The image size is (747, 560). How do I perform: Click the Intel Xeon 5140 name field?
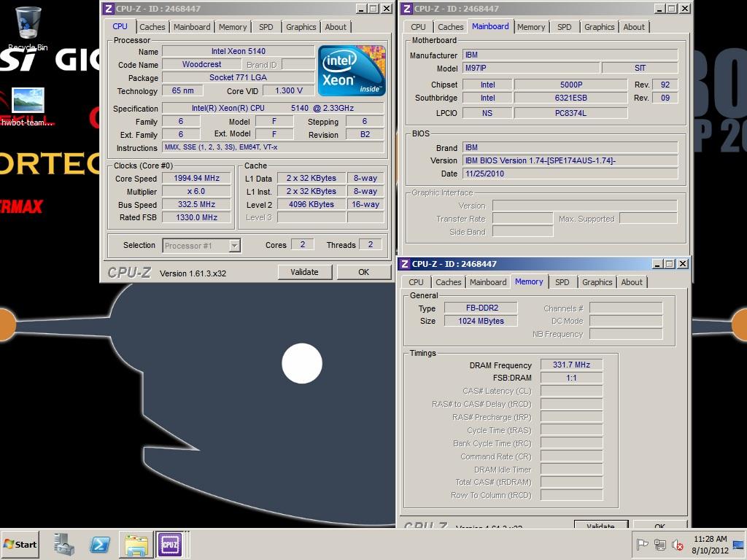pos(239,51)
